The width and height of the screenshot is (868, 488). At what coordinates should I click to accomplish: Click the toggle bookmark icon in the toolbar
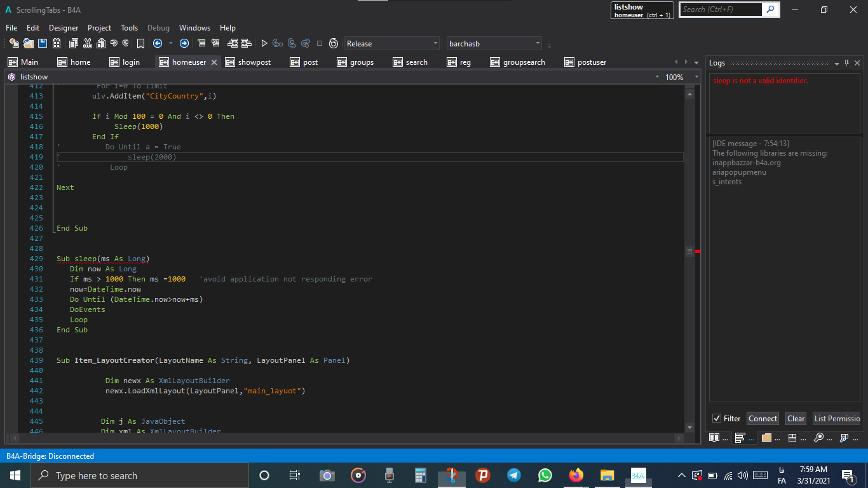[140, 43]
